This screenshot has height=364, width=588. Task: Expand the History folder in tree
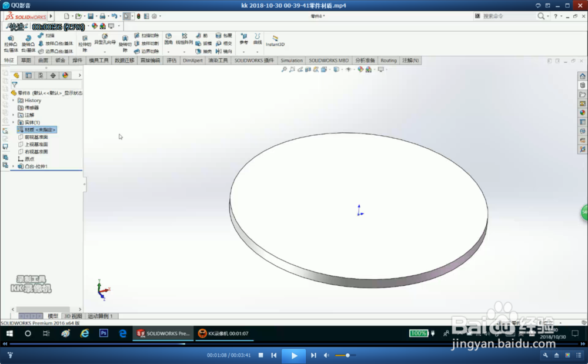pyautogui.click(x=14, y=101)
